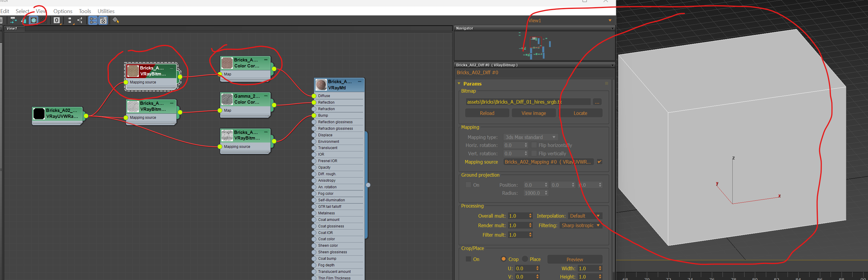This screenshot has width=868, height=280.
Task: Open the View1 view selector dropdown
Action: [609, 20]
